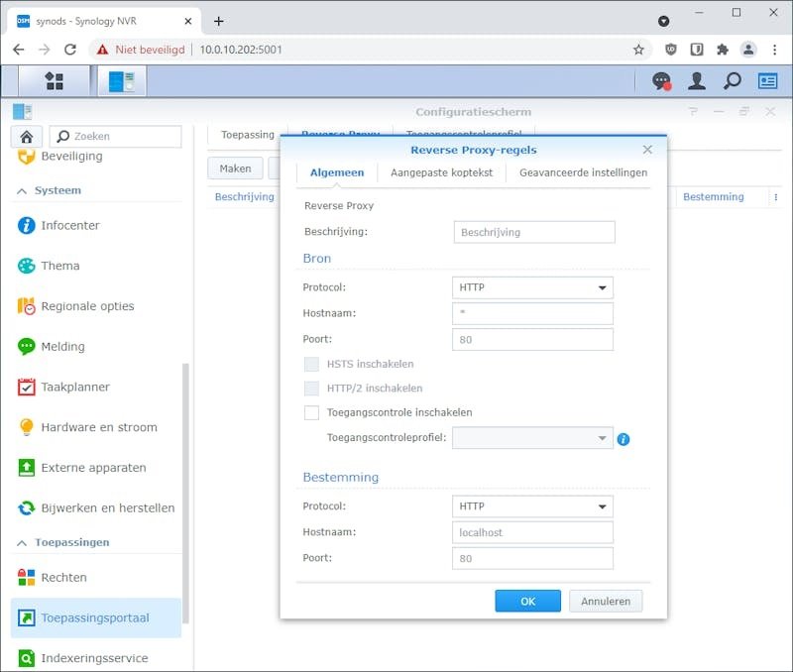Open the Bestemming Protocol dropdown
Image resolution: width=793 pixels, height=672 pixels.
532,506
